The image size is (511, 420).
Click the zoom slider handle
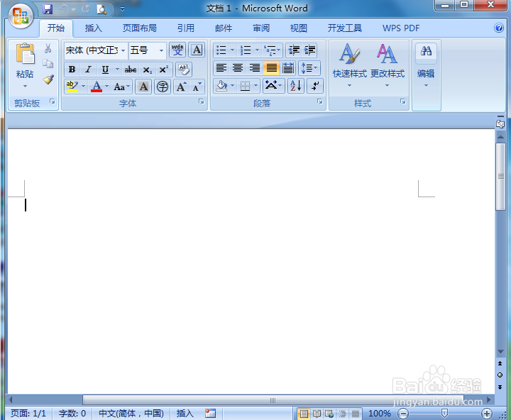(444, 414)
